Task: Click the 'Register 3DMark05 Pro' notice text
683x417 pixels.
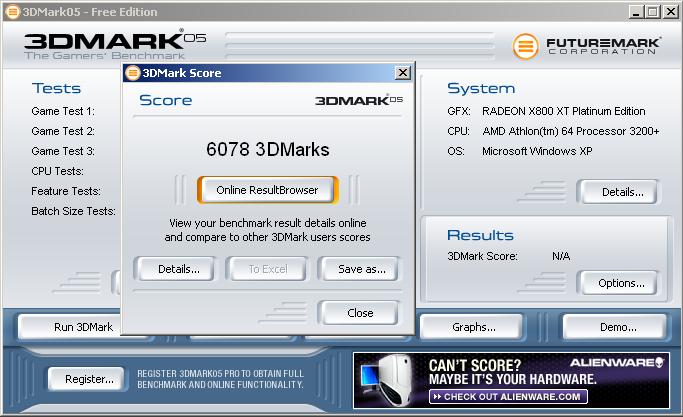Action: 220,379
